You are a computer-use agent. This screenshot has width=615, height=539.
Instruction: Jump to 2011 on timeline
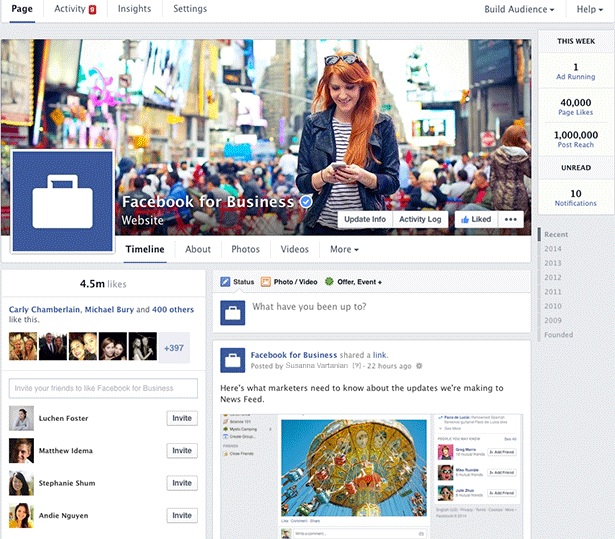tap(553, 292)
